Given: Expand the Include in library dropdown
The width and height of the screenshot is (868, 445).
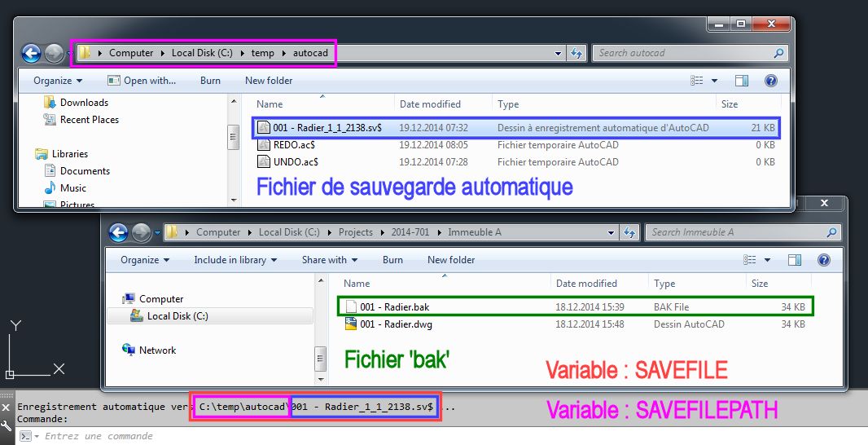Looking at the screenshot, I should 235,260.
